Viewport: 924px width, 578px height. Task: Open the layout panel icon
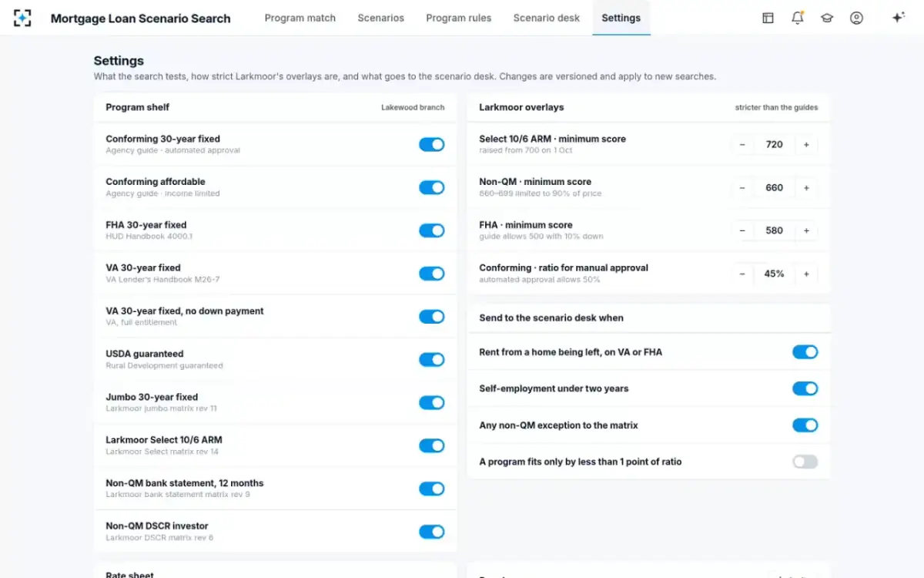click(x=768, y=18)
